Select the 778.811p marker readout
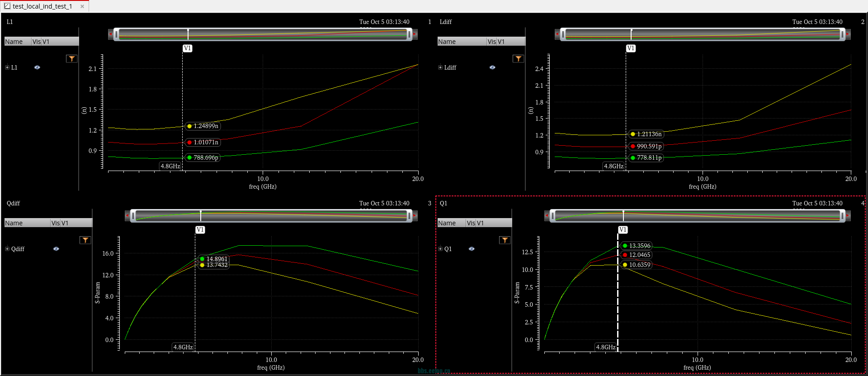The width and height of the screenshot is (868, 376). point(646,158)
